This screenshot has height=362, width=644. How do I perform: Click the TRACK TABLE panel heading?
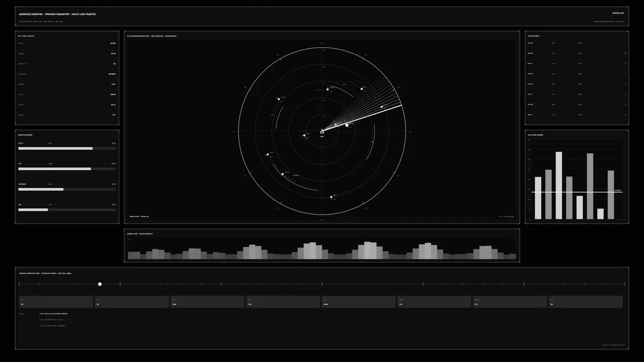534,36
